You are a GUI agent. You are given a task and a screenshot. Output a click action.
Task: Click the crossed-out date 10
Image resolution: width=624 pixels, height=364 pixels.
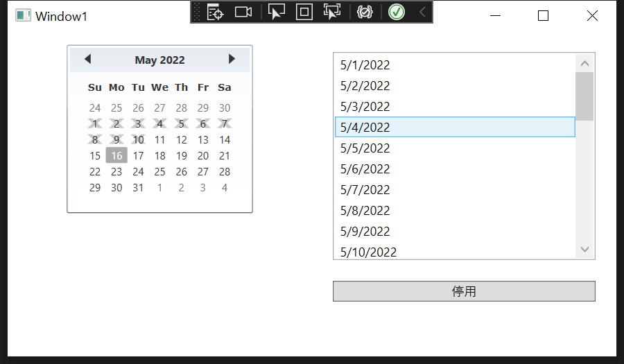point(138,139)
